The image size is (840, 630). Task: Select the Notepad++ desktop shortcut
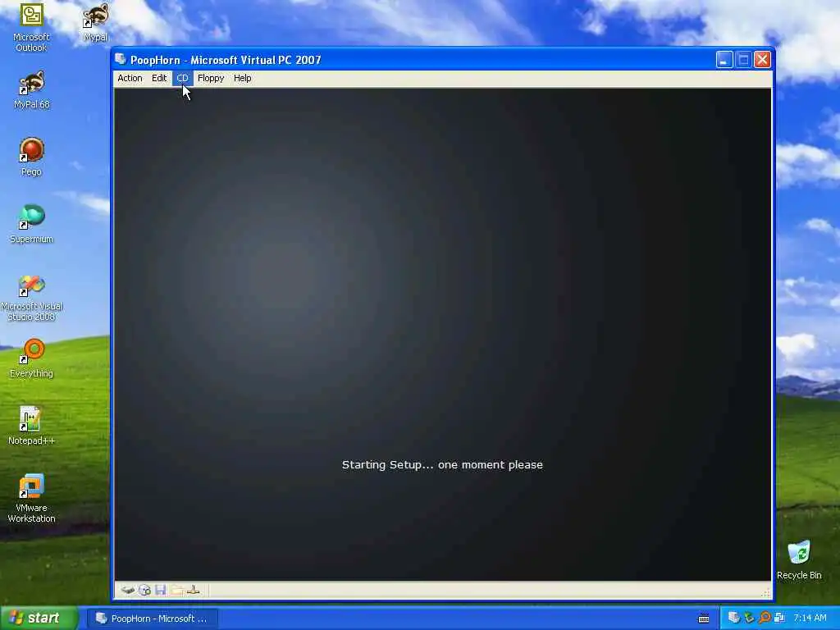click(x=31, y=426)
